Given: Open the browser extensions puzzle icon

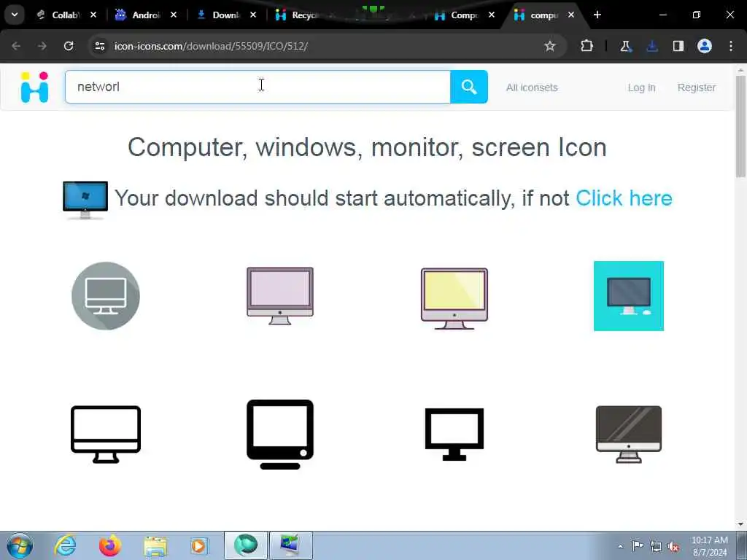Looking at the screenshot, I should (587, 46).
